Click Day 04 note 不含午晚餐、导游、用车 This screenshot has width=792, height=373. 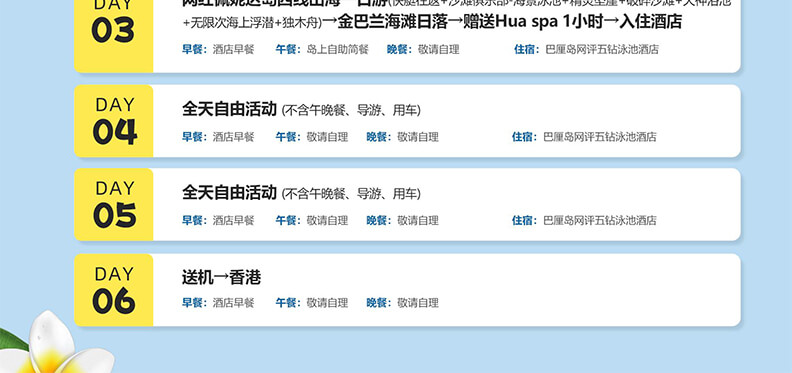coord(351,110)
